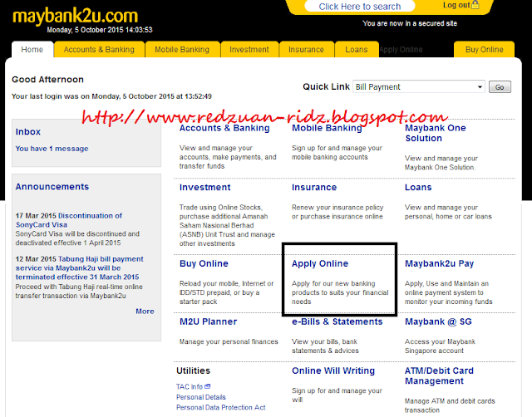This screenshot has height=417, width=532.
Task: Open the SonyCard Visa discontinuation announcement
Action: pos(68,220)
